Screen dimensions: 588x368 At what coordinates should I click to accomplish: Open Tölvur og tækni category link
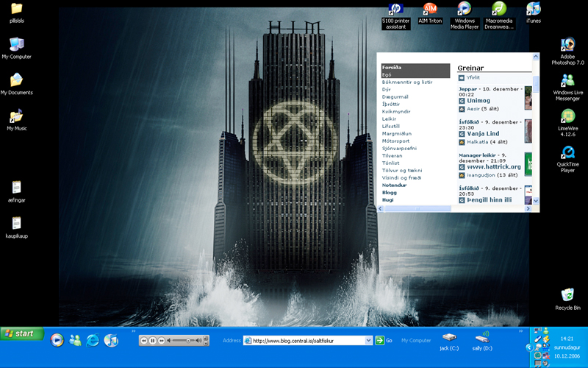tap(402, 170)
